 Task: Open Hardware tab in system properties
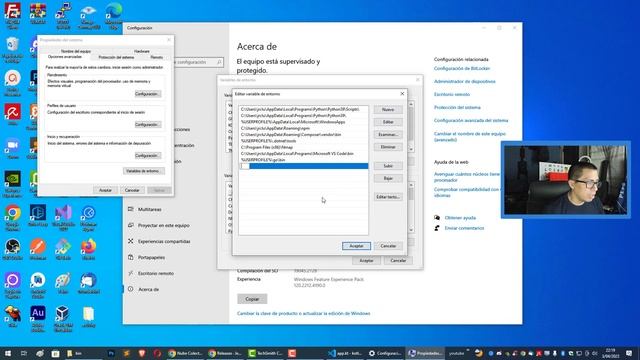[x=142, y=51]
